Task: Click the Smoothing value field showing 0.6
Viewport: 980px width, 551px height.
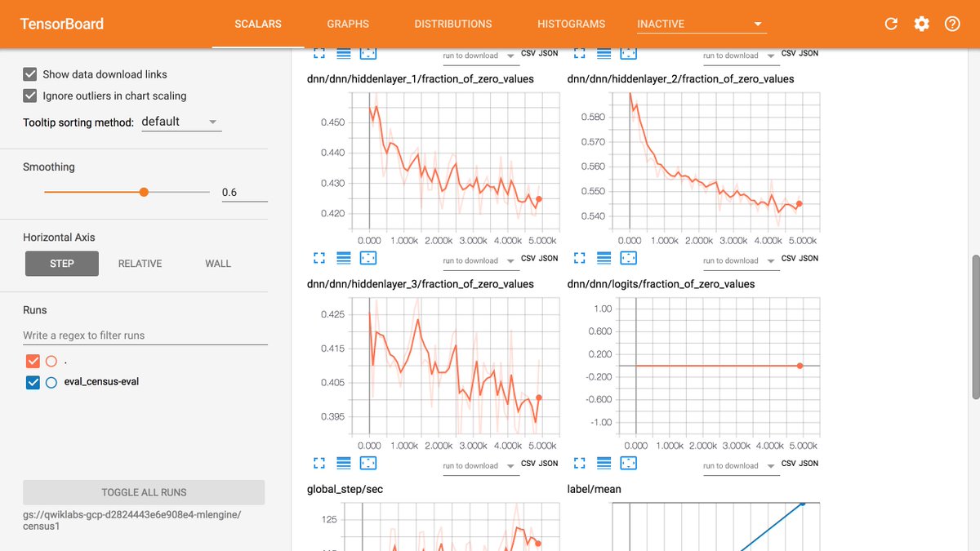Action: (x=244, y=192)
